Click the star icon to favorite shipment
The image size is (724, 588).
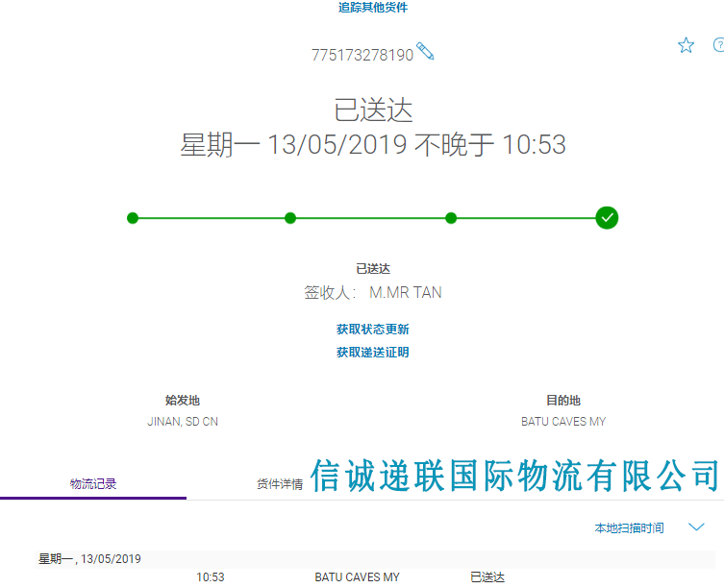tap(686, 45)
